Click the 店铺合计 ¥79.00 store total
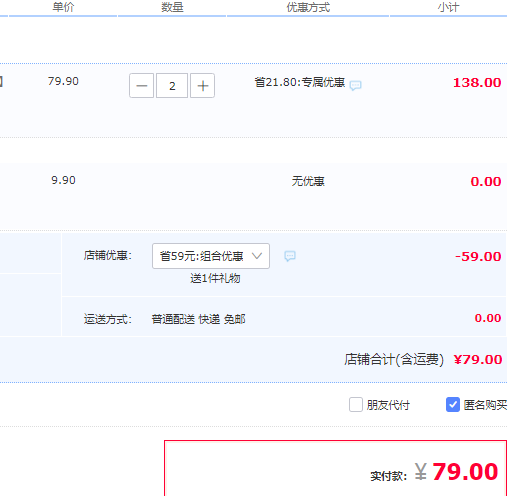Image resolution: width=527 pixels, height=496 pixels. [423, 360]
